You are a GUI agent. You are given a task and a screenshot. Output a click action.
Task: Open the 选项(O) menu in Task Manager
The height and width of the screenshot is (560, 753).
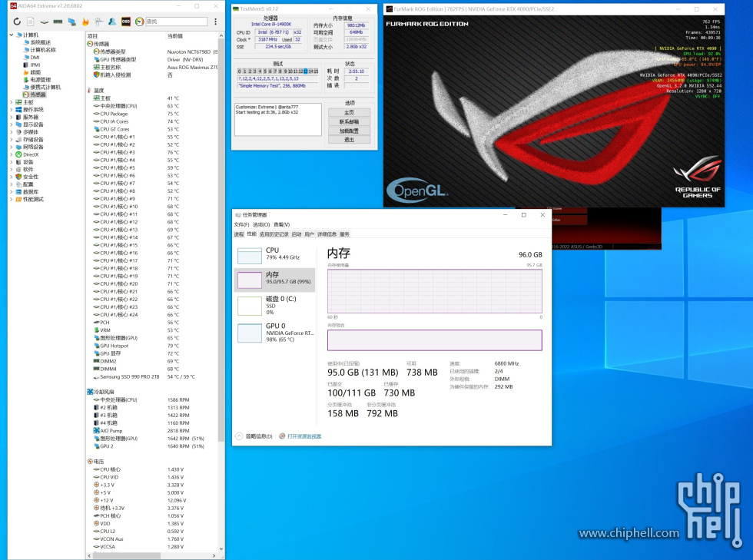[261, 225]
